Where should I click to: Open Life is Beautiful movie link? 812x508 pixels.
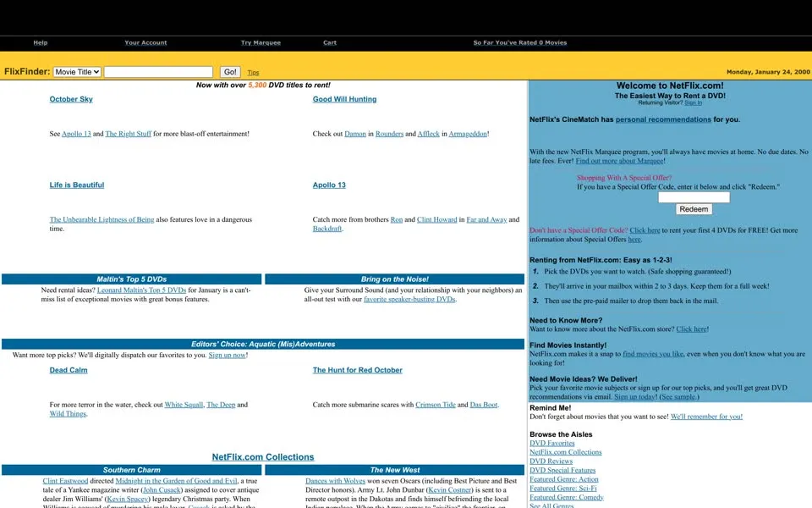click(77, 185)
